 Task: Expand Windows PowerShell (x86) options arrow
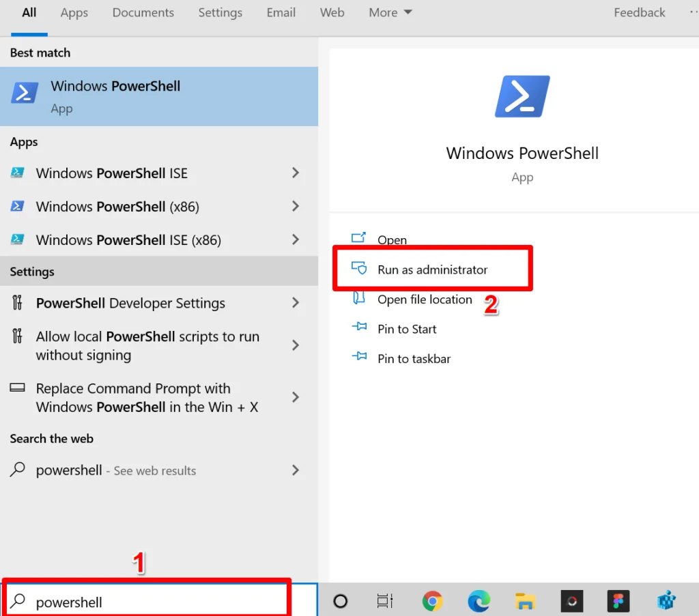tap(295, 206)
